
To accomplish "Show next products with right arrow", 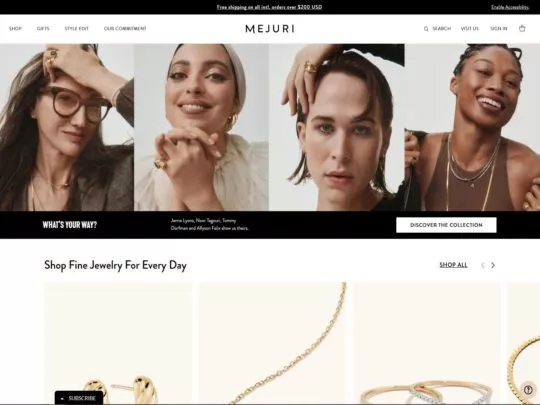I will point(493,265).
